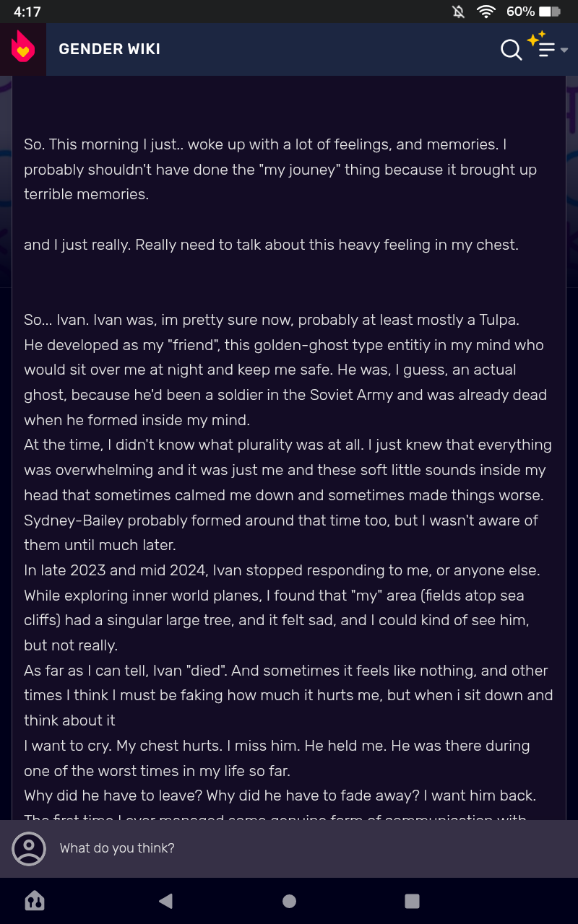Tap the muted notification bell in the status bar

(457, 12)
